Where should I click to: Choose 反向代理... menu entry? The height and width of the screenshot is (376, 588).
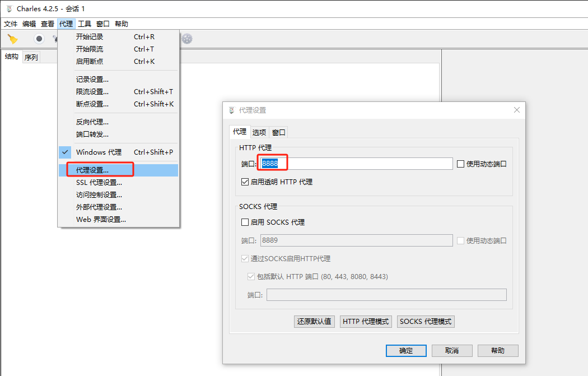click(x=119, y=122)
